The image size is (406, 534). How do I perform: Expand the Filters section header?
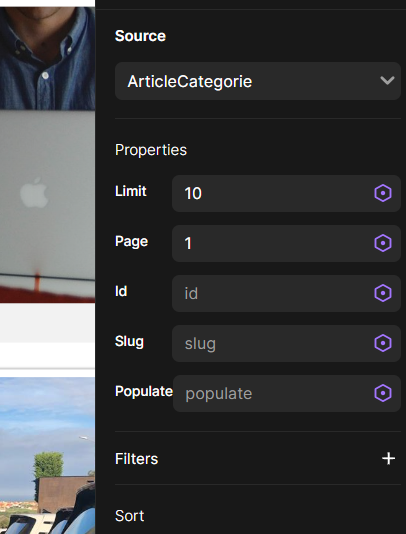[x=137, y=459]
